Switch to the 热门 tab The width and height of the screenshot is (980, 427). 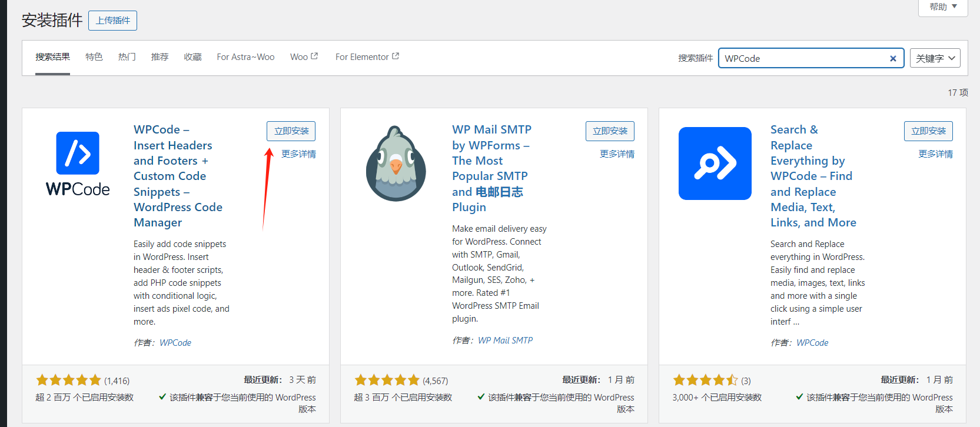click(x=127, y=57)
